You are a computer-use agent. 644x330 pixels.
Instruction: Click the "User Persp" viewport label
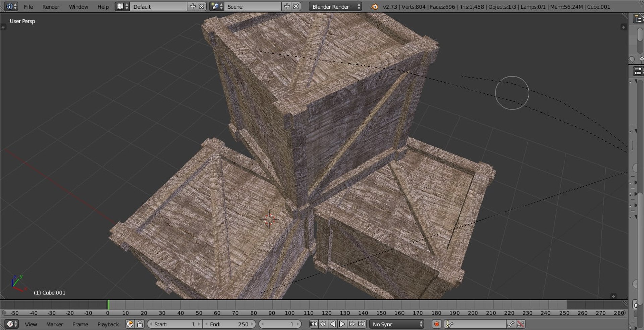(x=22, y=21)
